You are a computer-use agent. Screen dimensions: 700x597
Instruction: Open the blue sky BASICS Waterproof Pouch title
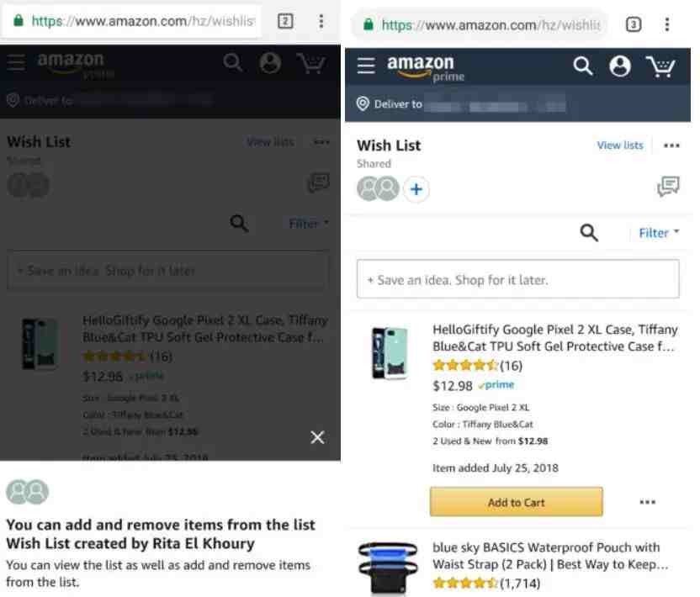coord(550,556)
